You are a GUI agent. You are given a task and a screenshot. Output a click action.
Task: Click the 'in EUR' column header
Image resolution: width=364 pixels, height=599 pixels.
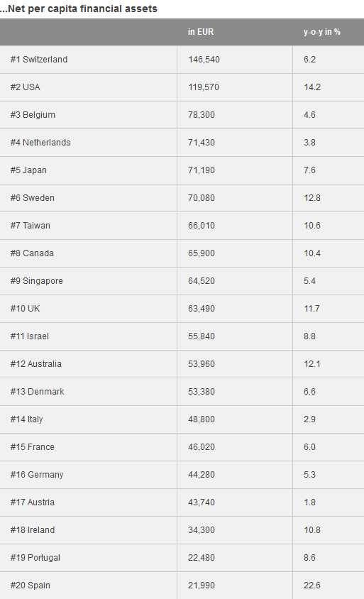[201, 32]
